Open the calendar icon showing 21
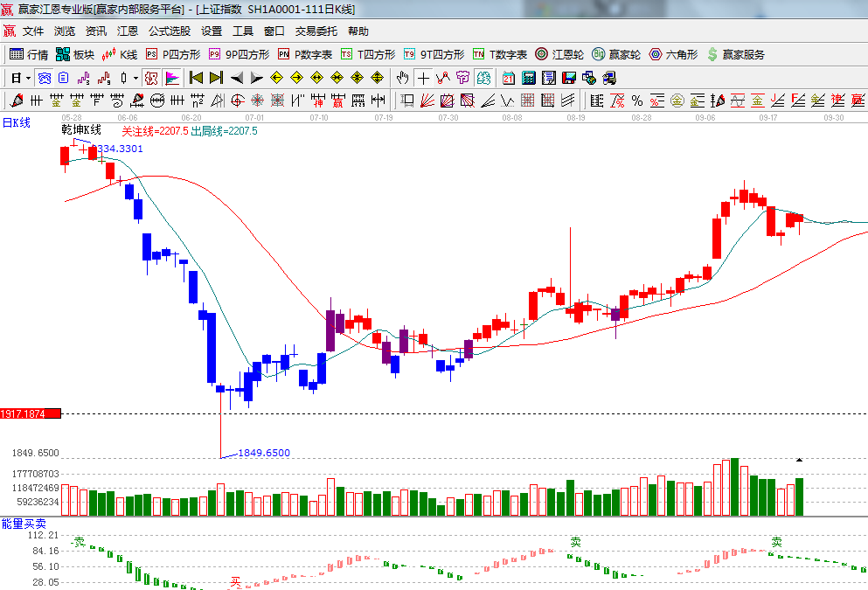The image size is (868, 590). tap(508, 78)
